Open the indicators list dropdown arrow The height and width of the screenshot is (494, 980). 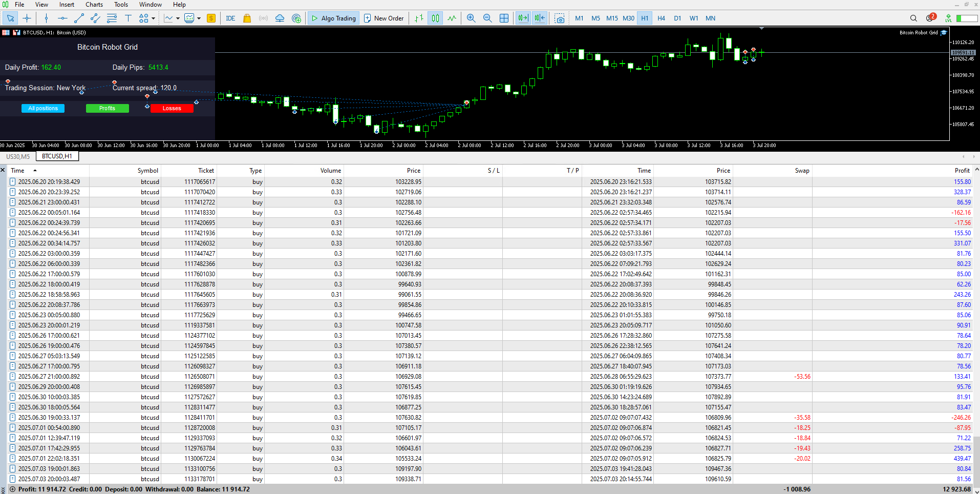click(178, 18)
